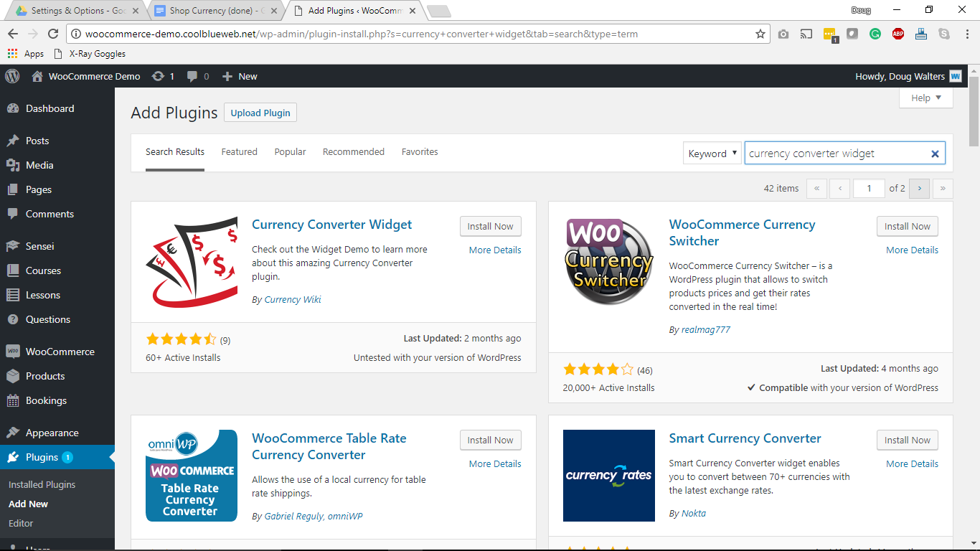
Task: Go back with browser back arrow
Action: tap(12, 34)
